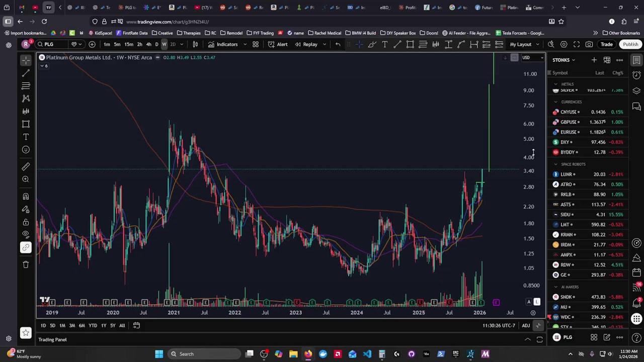Switch to the 15m timeframe
This screenshot has height=362, width=644.
129,44
